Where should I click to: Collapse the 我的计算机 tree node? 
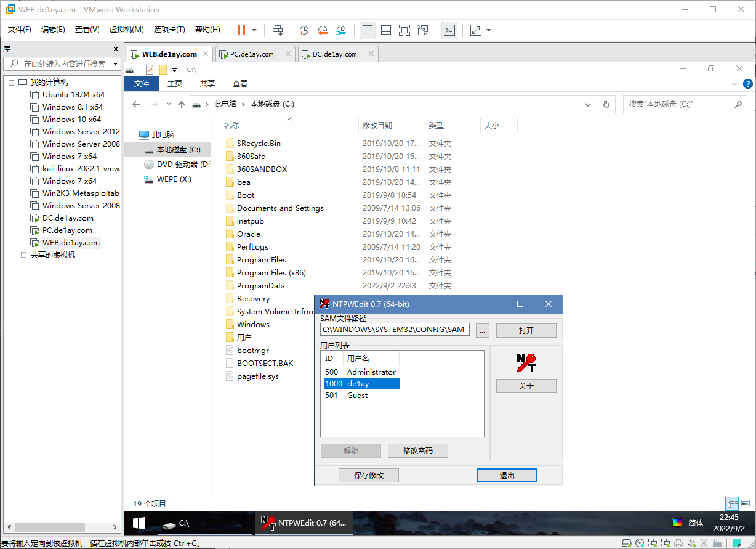click(x=11, y=83)
